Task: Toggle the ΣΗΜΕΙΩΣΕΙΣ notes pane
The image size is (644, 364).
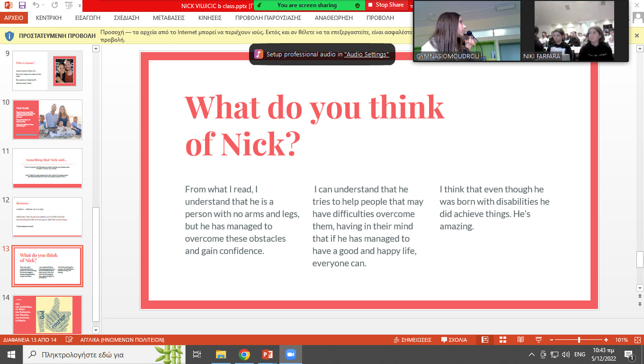Action: pos(412,340)
